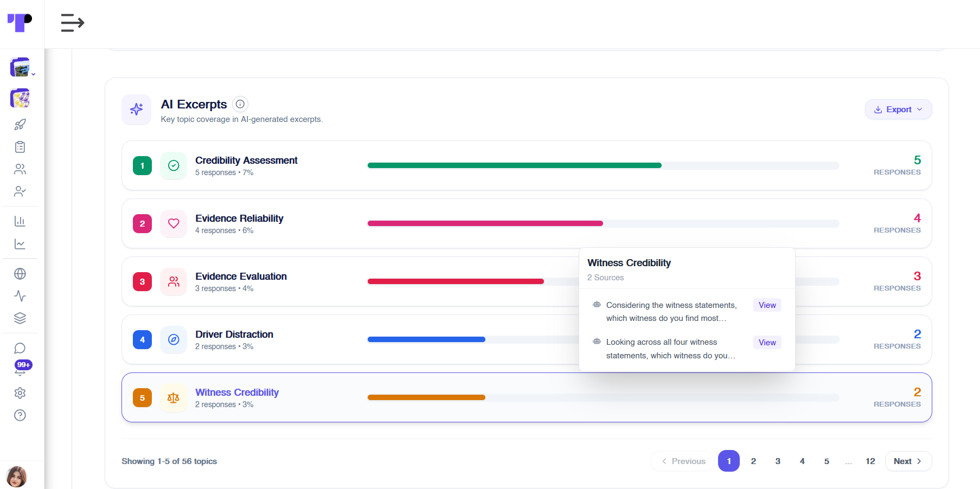
Task: Open the line chart icon in sidebar
Action: [20, 244]
